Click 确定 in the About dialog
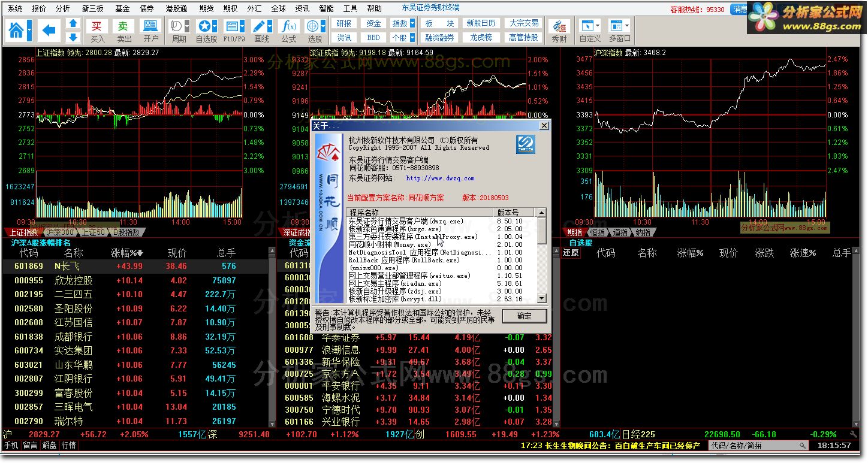 pos(524,316)
